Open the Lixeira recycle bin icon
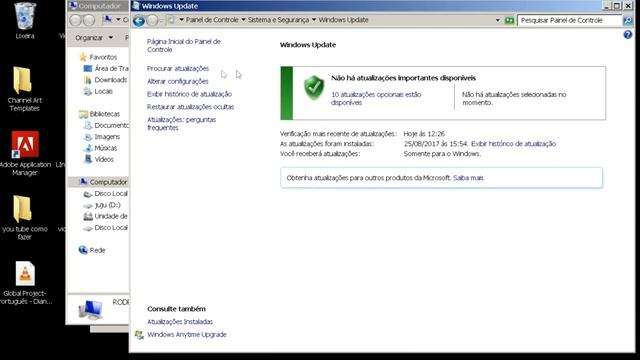640x360 pixels. pyautogui.click(x=24, y=16)
